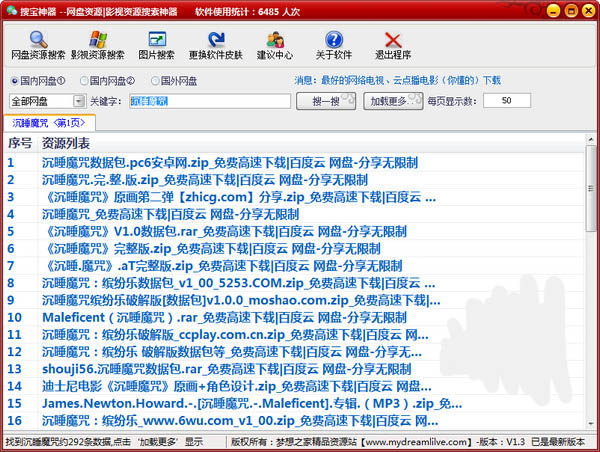Open result 12 缤纷乐 破解版数据包等
Viewport: 600px width, 452px height.
[232, 352]
